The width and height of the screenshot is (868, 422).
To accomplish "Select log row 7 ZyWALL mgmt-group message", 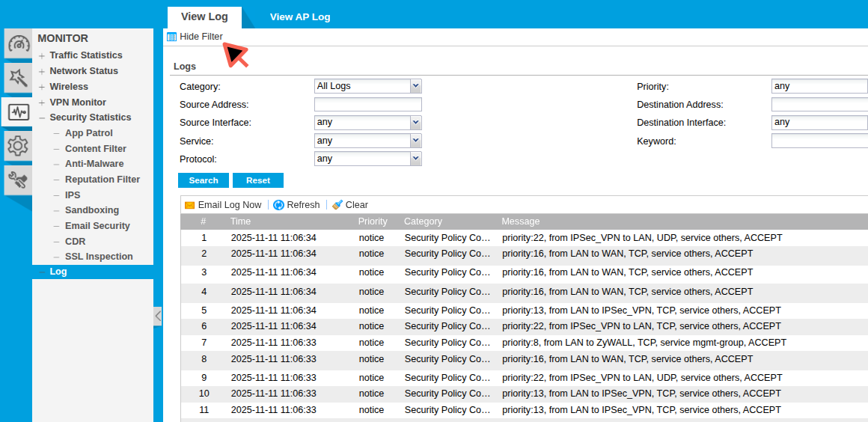I will point(644,342).
